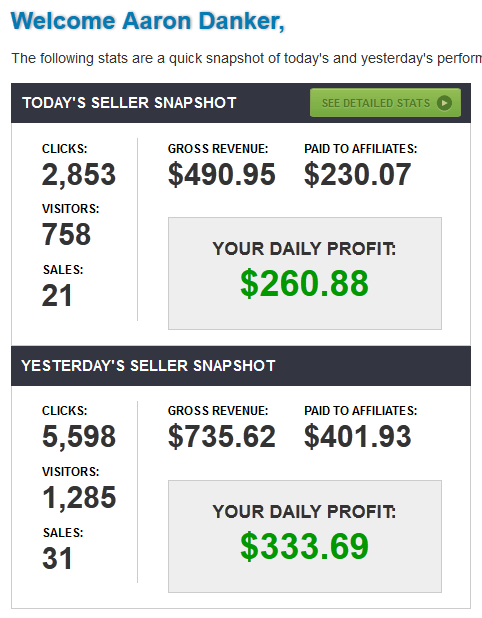Click yesterday's paid to affiliates $401.93
The height and width of the screenshot is (618, 482).
(357, 437)
